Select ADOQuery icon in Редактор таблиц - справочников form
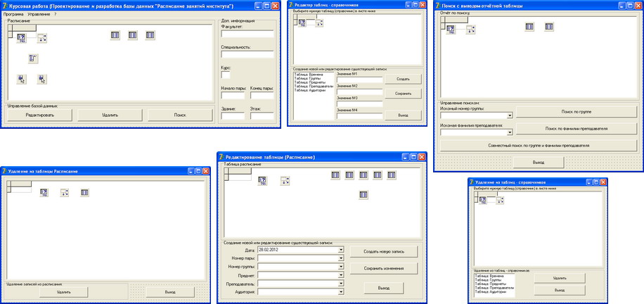This screenshot has height=304, width=644. click(302, 23)
